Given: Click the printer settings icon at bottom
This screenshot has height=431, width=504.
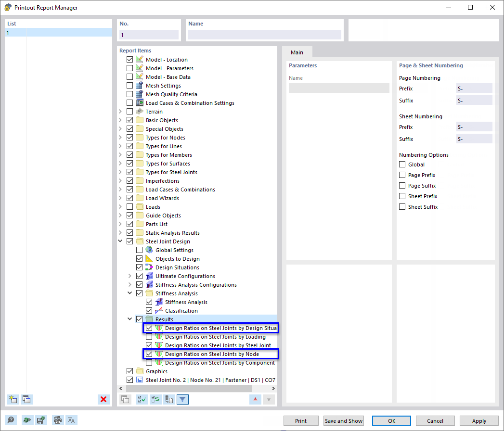Looking at the screenshot, I should [57, 420].
